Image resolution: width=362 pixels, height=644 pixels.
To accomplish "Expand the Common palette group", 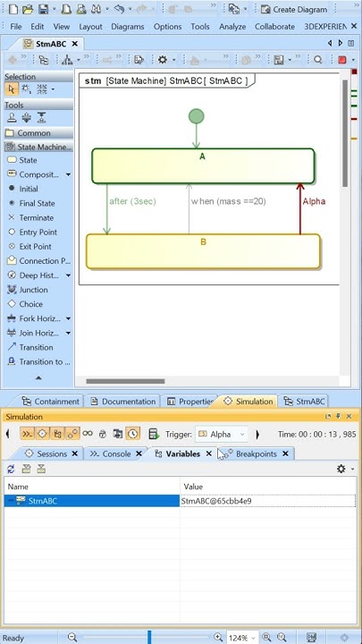I will [x=38, y=133].
